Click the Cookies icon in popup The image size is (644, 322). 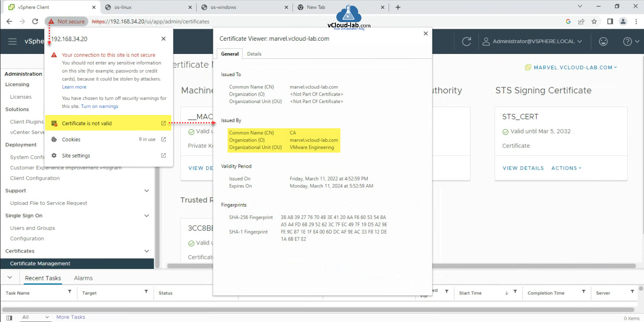click(x=54, y=139)
